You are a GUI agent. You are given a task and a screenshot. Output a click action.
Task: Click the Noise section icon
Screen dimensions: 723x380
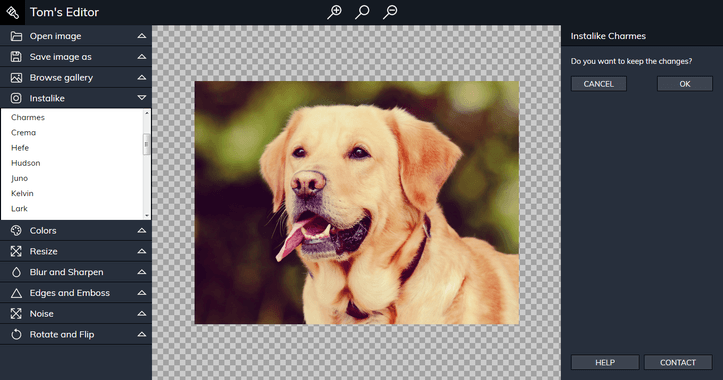(16, 314)
